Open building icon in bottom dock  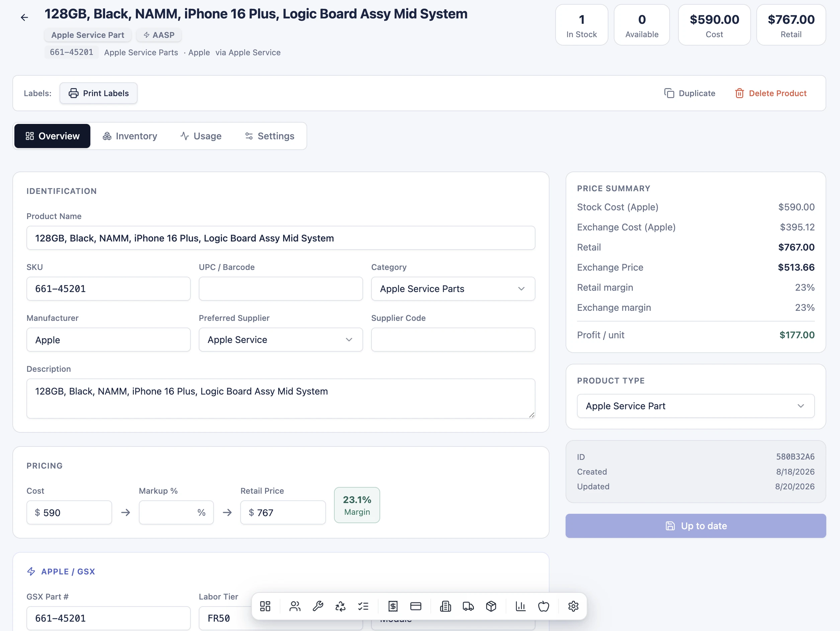[445, 606]
